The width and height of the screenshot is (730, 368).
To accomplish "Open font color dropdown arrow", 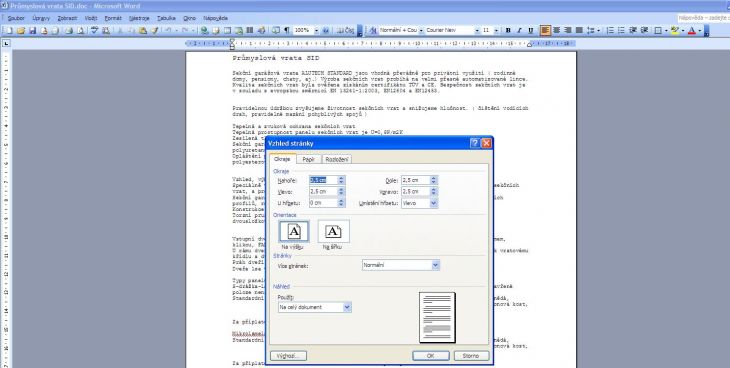I will (x=700, y=31).
